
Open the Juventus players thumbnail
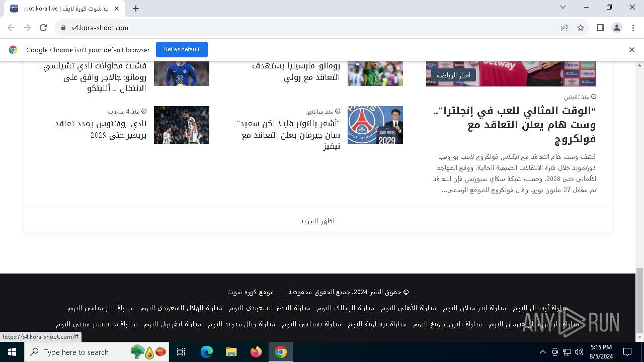(182, 125)
